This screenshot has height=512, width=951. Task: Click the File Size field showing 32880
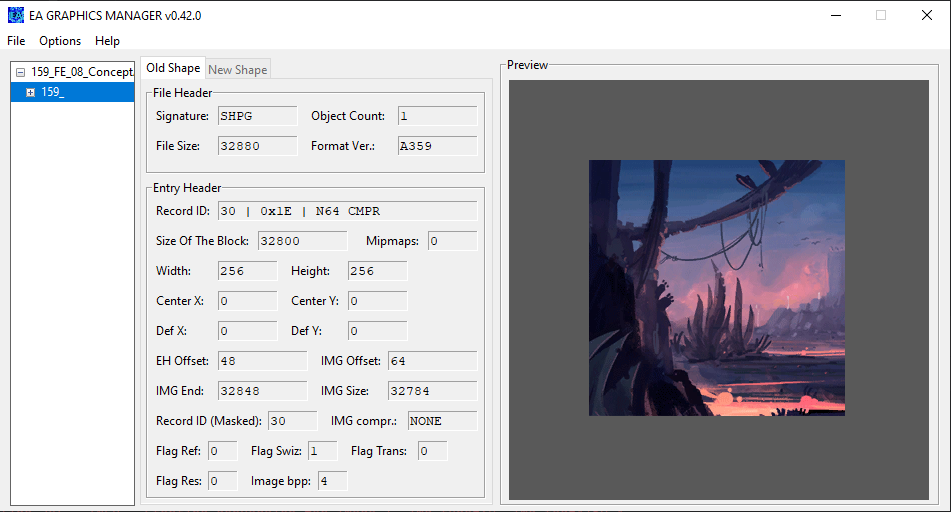[258, 146]
